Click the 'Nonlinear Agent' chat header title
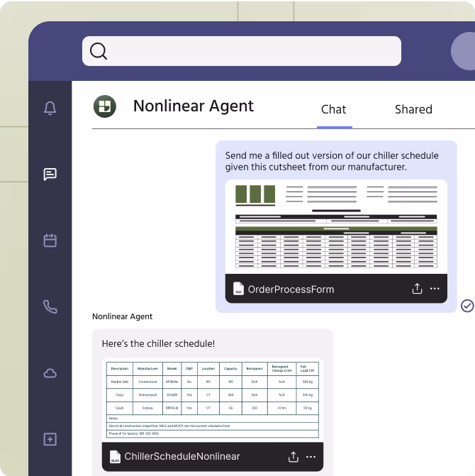This screenshot has width=475, height=476. [194, 106]
